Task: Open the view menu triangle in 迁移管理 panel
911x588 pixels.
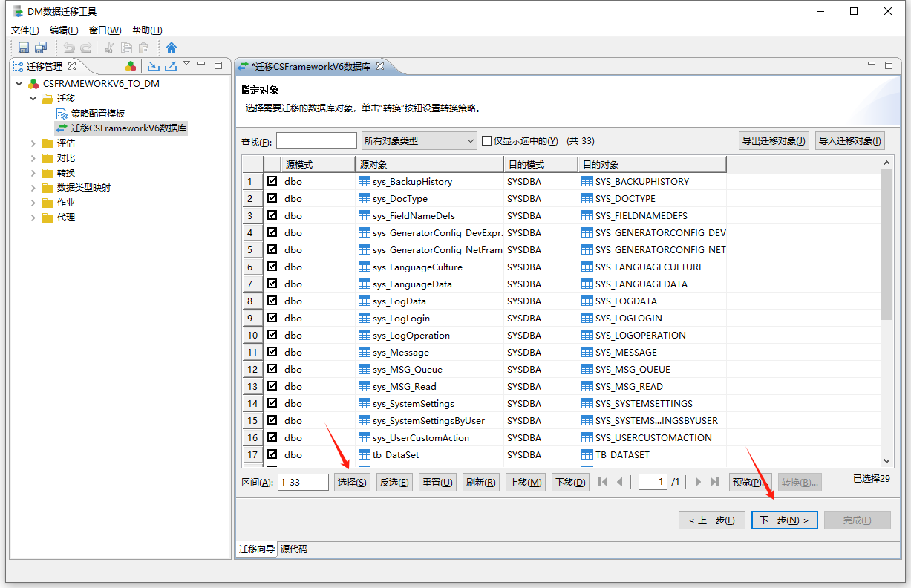Action: pyautogui.click(x=187, y=64)
